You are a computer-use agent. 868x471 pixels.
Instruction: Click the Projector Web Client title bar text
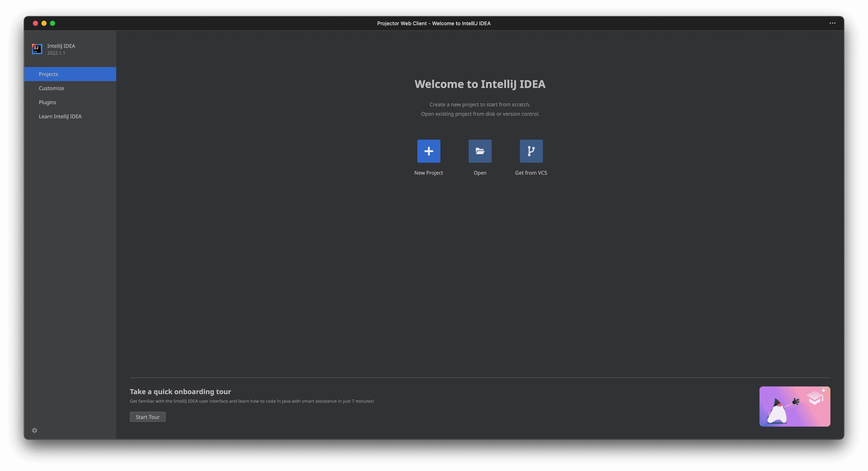tap(434, 23)
